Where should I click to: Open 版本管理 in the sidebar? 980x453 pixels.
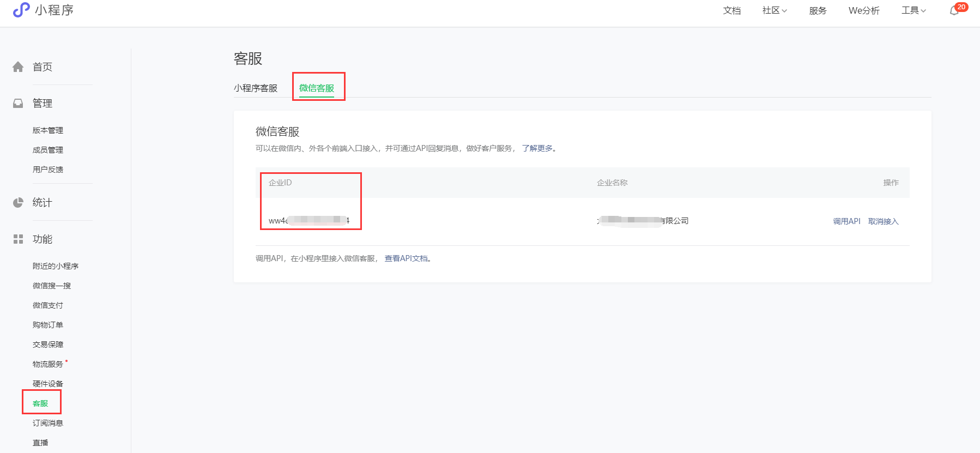point(48,130)
